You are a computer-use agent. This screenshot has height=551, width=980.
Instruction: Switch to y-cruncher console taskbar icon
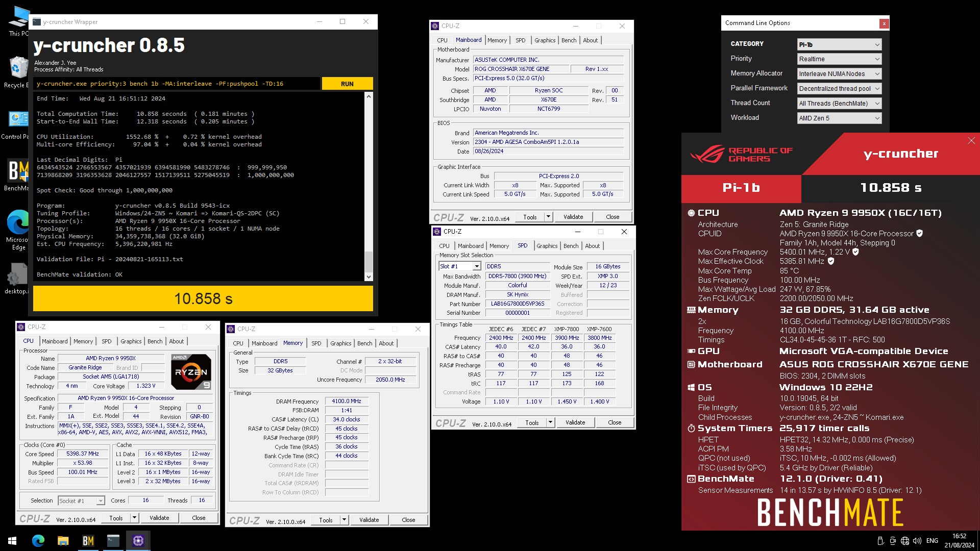coord(113,541)
